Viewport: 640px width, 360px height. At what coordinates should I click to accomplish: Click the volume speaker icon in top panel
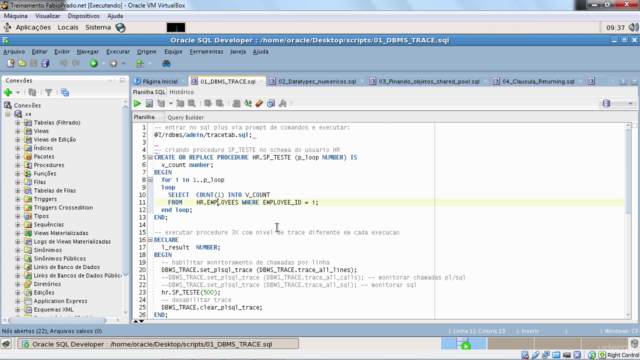point(633,27)
